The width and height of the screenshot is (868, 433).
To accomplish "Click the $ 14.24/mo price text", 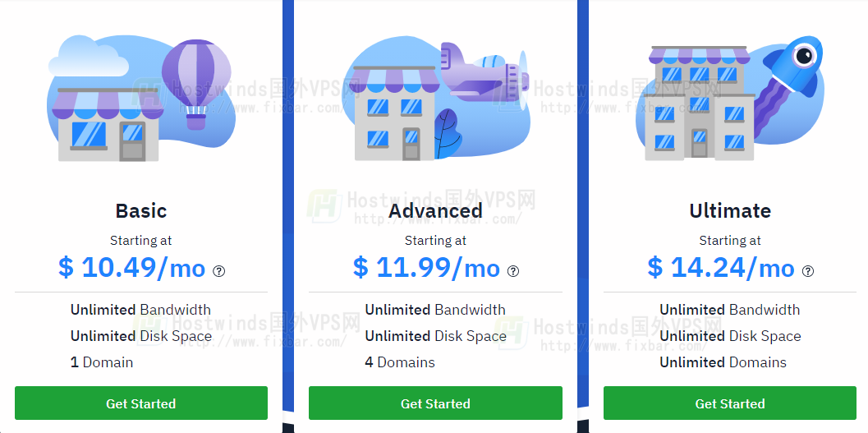I will (721, 268).
